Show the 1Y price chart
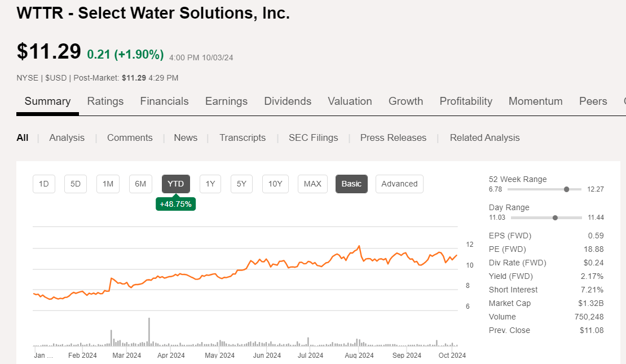Image resolution: width=626 pixels, height=364 pixels. point(210,184)
